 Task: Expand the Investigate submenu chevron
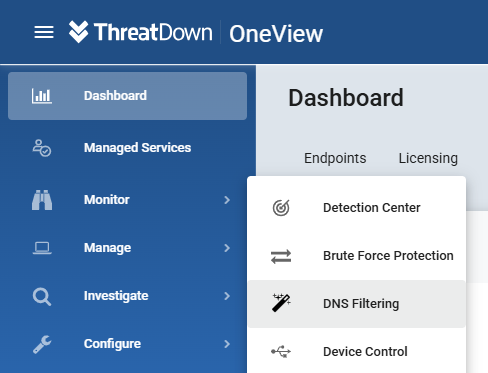[227, 296]
